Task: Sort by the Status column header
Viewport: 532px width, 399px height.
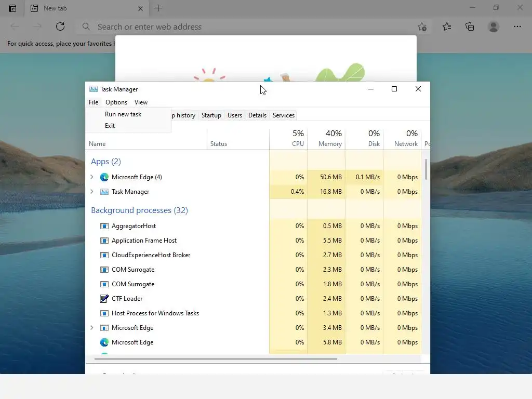Action: 238,140
